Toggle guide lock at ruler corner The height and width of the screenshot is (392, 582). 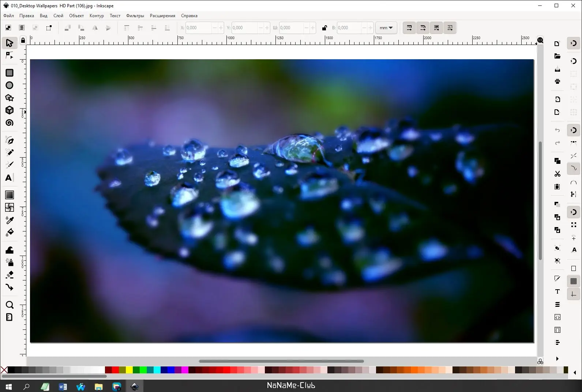(x=23, y=40)
